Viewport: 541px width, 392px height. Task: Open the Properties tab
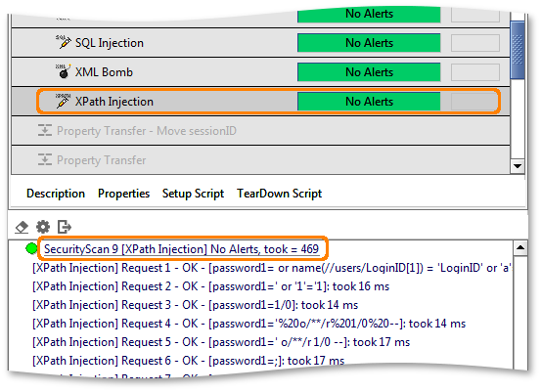click(x=123, y=194)
